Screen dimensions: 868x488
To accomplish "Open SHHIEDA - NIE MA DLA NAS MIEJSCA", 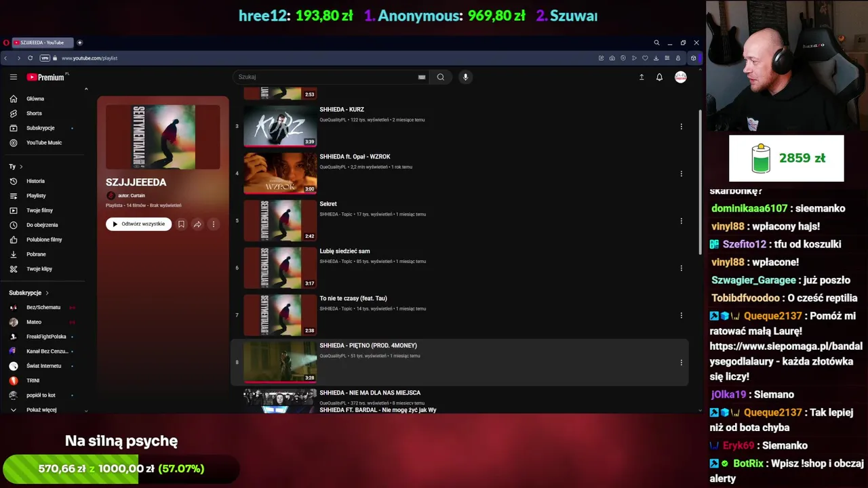I will pos(370,393).
